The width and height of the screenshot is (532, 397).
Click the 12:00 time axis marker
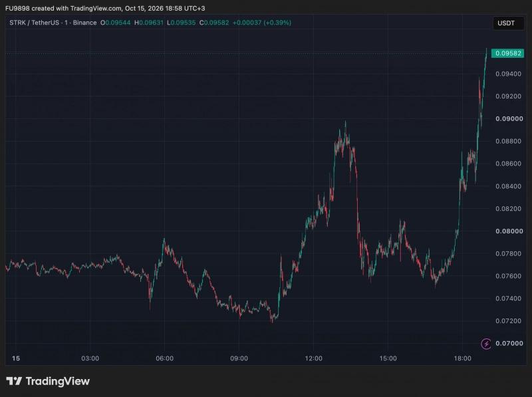313,358
